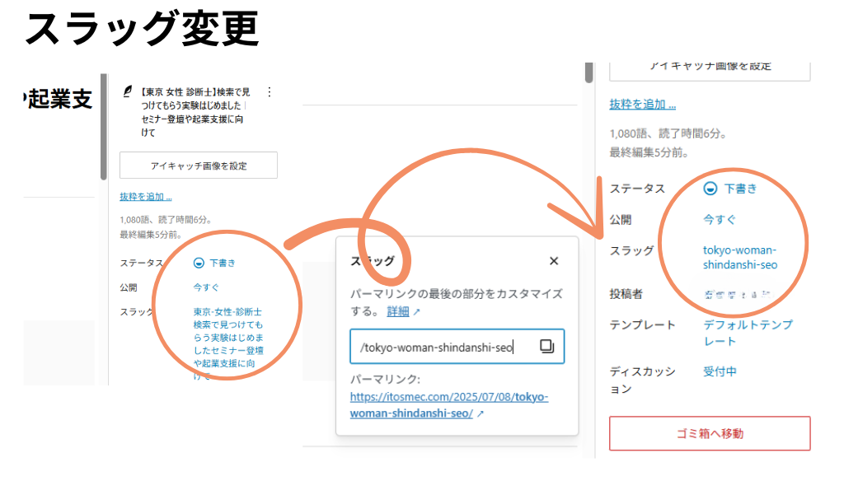Click 今すぐ publish date in right panel
844x504 pixels.
(719, 219)
